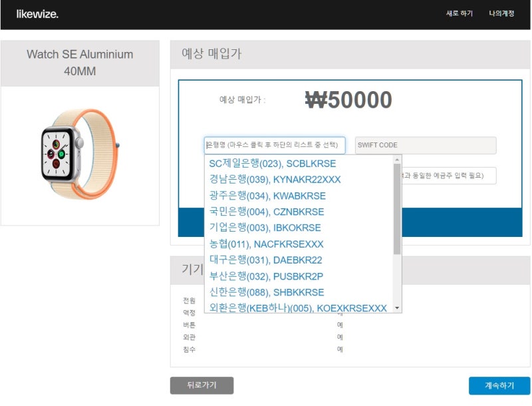Choose 부산은행(032), PUSBKR2P option

[x=267, y=276]
